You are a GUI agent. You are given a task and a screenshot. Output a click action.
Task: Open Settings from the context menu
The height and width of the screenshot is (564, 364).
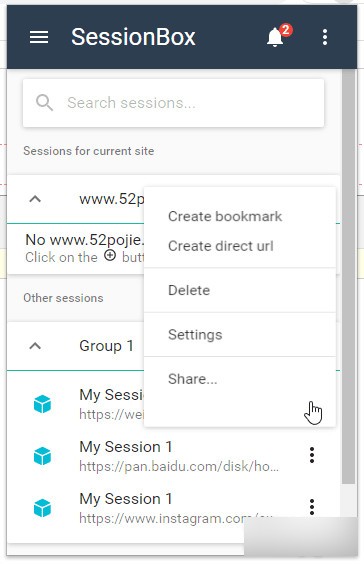[195, 335]
